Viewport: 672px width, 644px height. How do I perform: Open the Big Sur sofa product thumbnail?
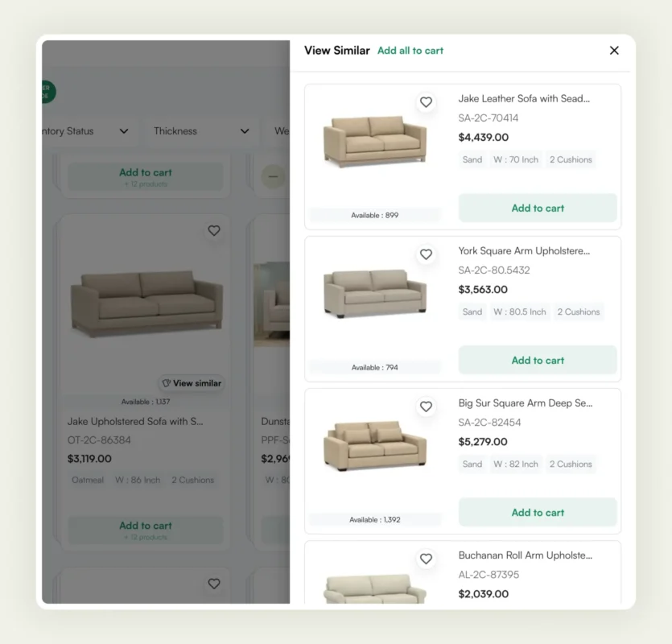pyautogui.click(x=373, y=445)
